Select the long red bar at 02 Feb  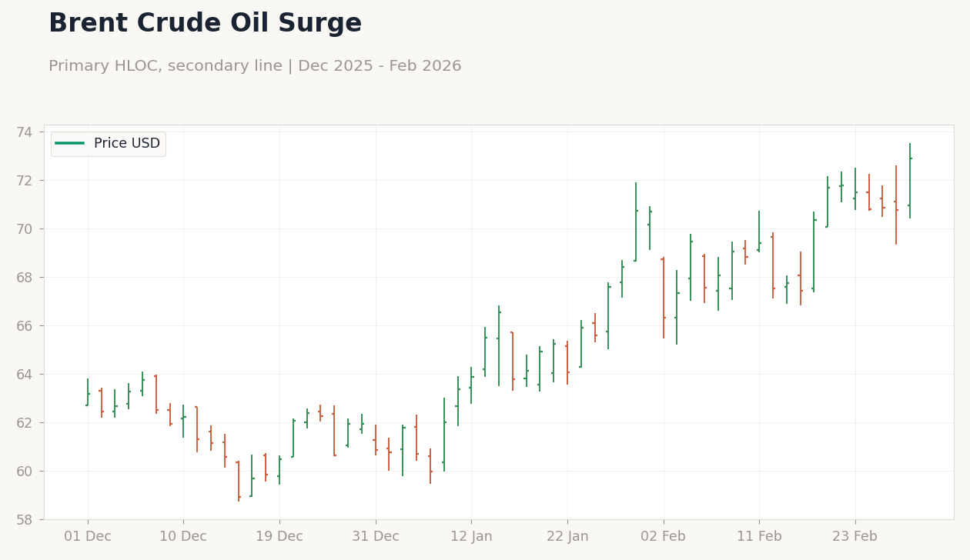coord(664,298)
